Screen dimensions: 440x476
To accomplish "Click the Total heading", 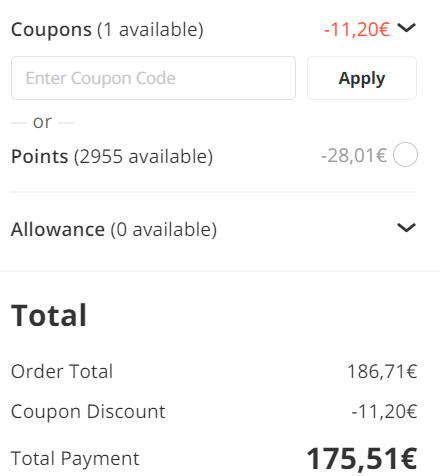I will (49, 315).
